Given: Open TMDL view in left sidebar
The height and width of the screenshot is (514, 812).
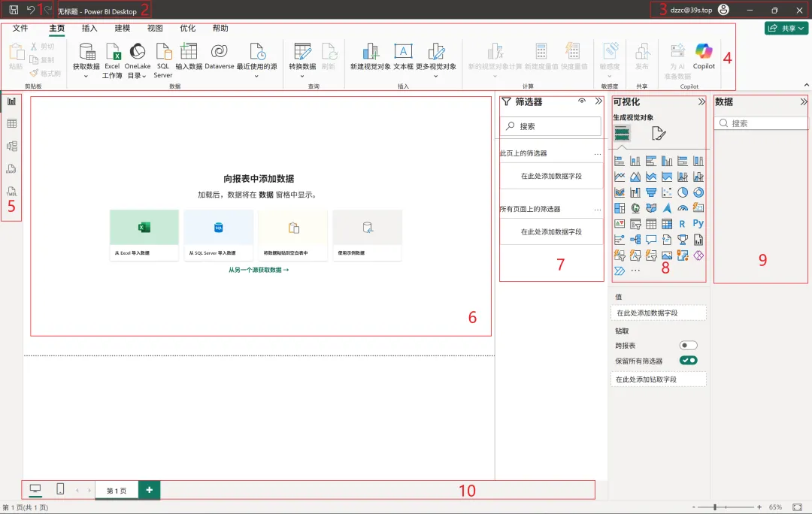Looking at the screenshot, I should click(11, 191).
